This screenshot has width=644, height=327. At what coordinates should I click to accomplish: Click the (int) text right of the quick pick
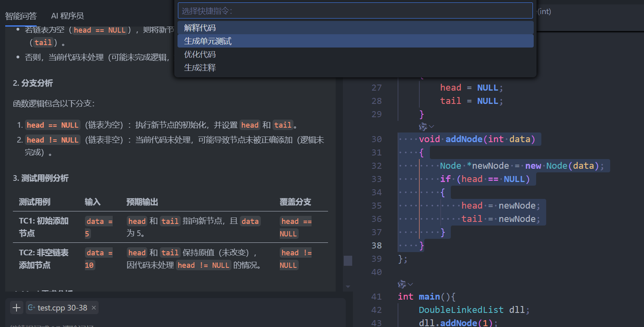545,11
